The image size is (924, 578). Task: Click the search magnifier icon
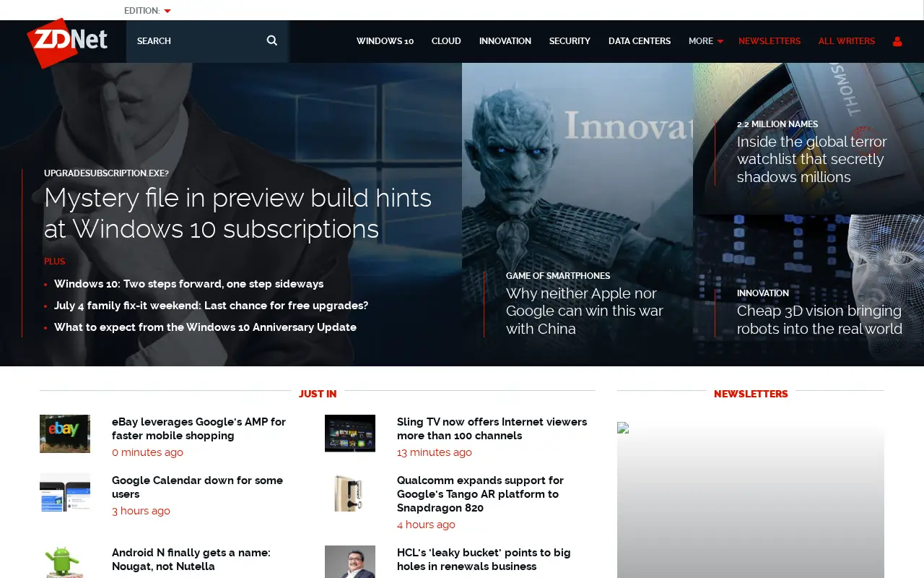272,40
